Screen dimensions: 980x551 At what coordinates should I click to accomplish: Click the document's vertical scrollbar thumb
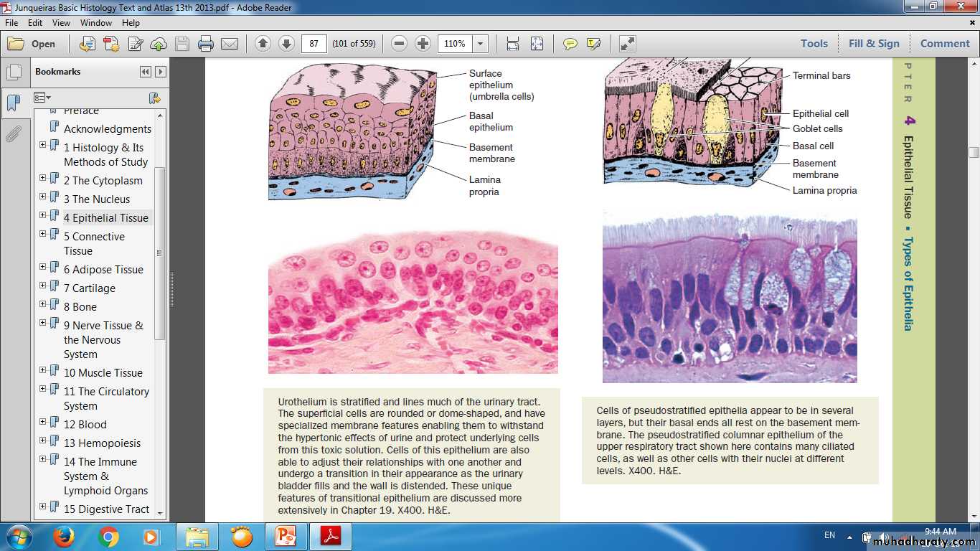pos(974,152)
